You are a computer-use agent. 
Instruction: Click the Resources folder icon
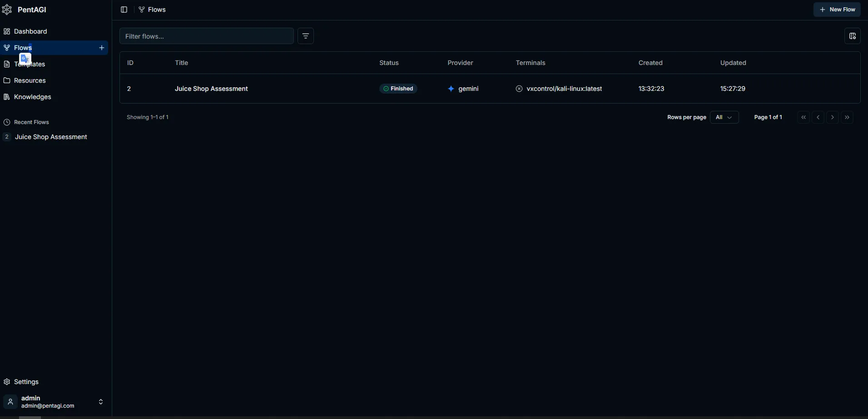click(x=7, y=80)
